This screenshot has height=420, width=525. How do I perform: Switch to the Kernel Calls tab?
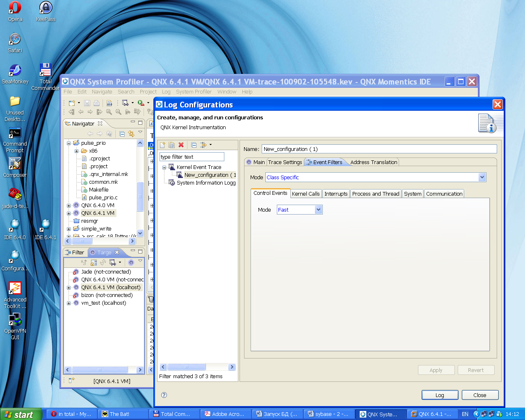pyautogui.click(x=306, y=194)
